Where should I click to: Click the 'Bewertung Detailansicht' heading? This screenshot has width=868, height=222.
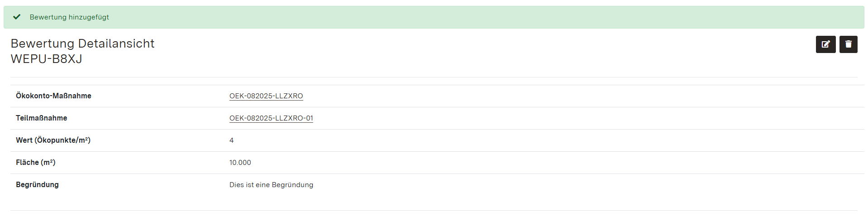tap(82, 43)
